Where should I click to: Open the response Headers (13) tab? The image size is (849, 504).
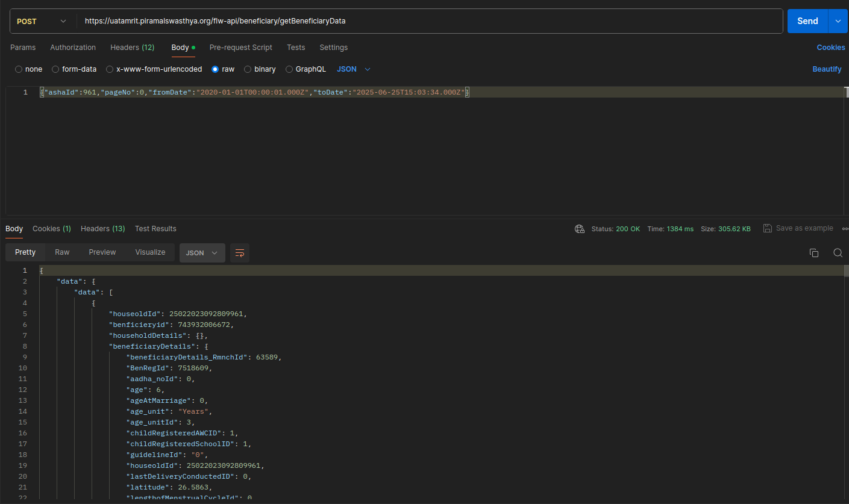pos(103,229)
